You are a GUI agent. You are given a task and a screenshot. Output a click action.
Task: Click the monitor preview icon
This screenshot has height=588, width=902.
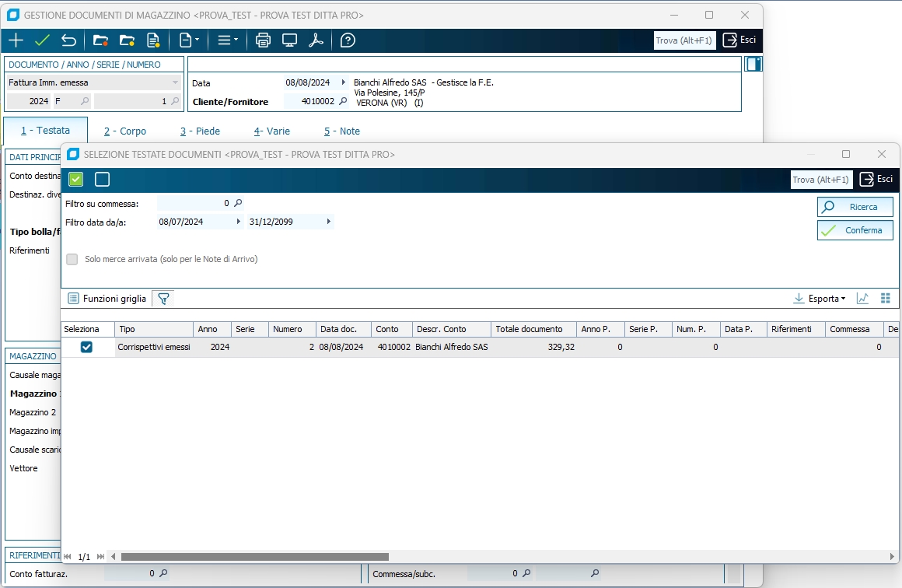point(289,40)
